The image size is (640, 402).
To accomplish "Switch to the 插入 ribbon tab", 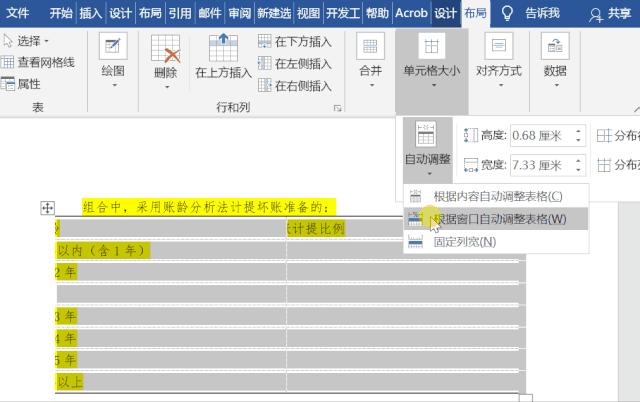I will click(x=91, y=13).
